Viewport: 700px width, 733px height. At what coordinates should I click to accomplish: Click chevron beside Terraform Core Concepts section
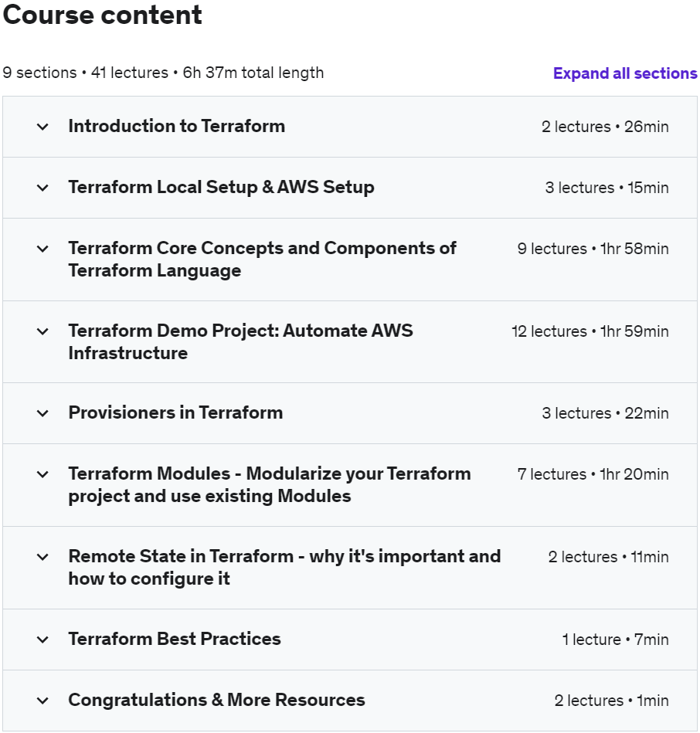pyautogui.click(x=42, y=249)
